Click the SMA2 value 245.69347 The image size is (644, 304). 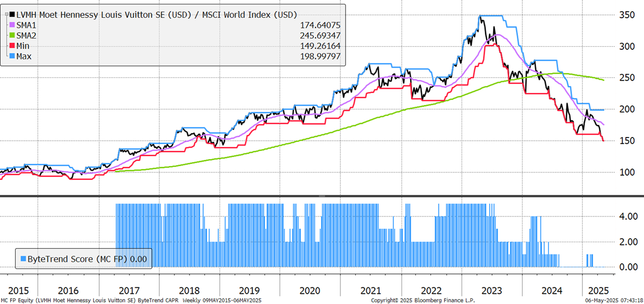[319, 35]
